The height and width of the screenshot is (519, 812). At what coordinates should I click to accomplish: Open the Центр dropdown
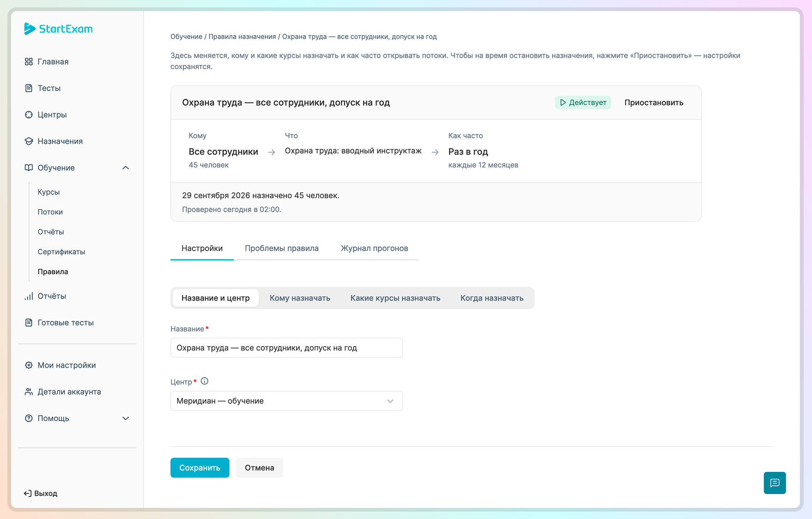point(287,401)
